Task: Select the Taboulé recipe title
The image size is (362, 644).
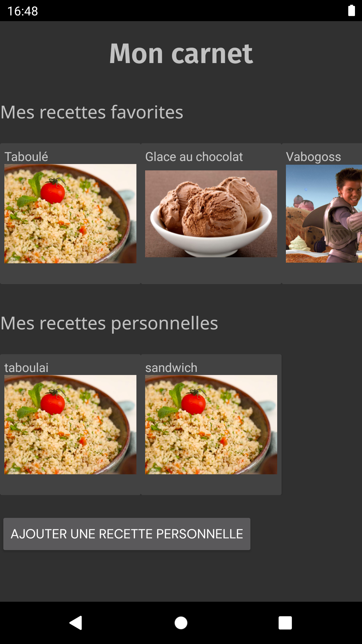Action: tap(26, 157)
